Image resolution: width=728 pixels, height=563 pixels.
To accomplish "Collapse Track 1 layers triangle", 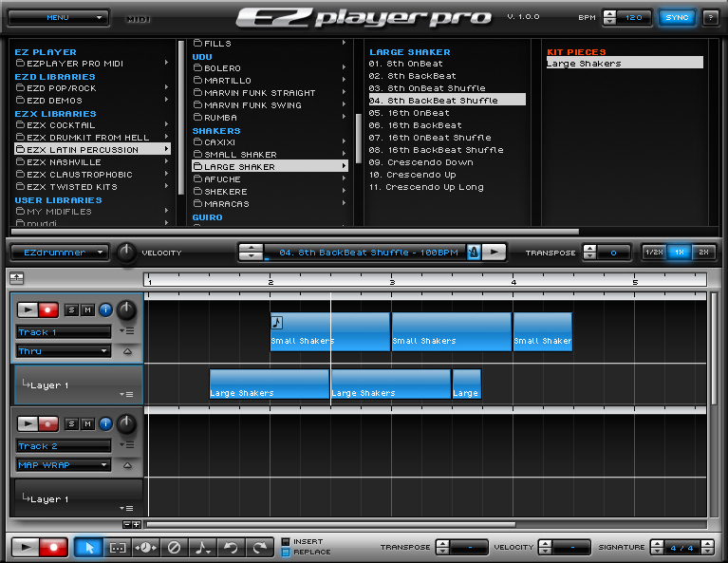I will coord(127,351).
